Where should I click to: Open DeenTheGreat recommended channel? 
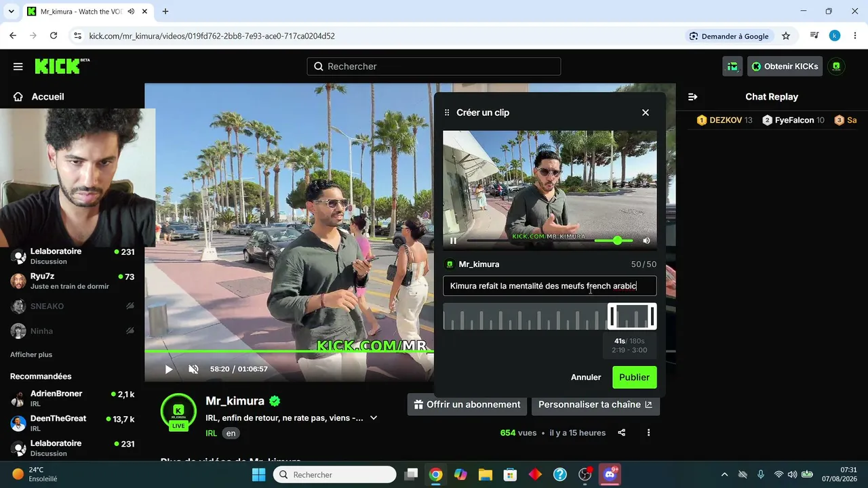tap(73, 424)
